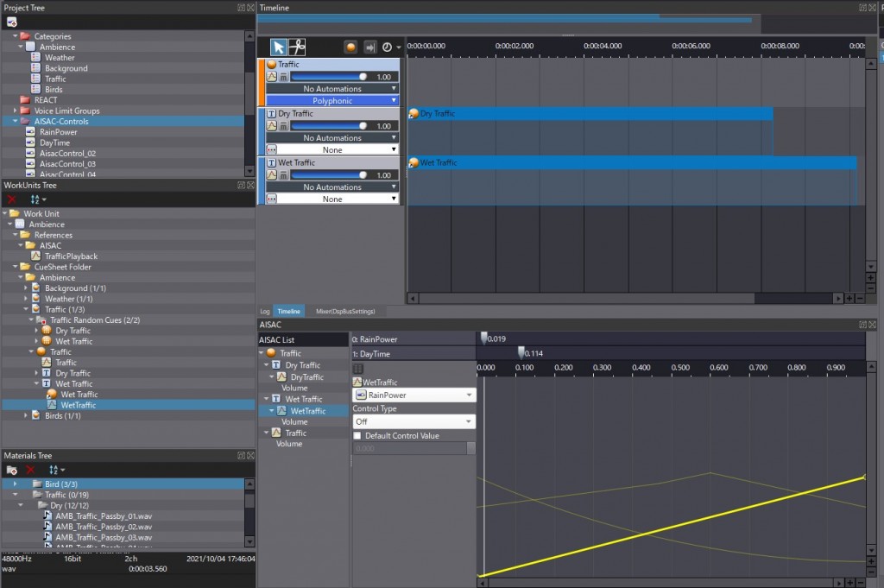Screen dimensions: 884x588
Task: Switch to the Log tab
Action: click(x=264, y=311)
